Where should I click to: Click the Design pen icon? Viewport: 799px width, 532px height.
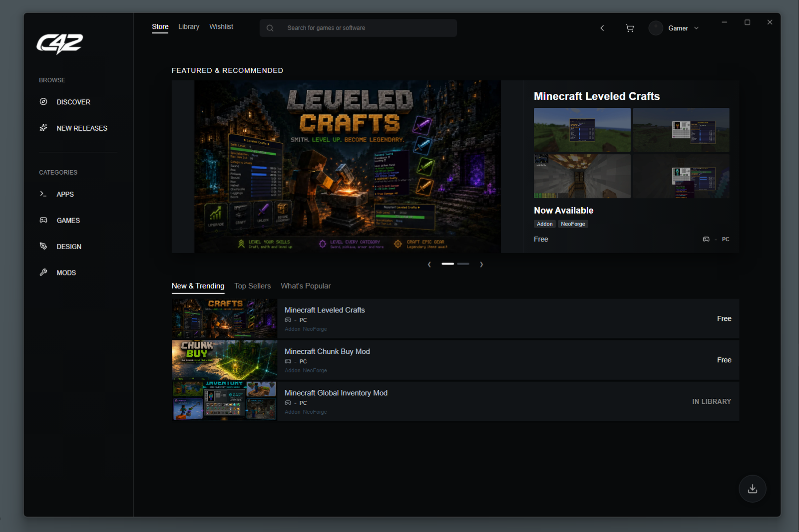43,246
